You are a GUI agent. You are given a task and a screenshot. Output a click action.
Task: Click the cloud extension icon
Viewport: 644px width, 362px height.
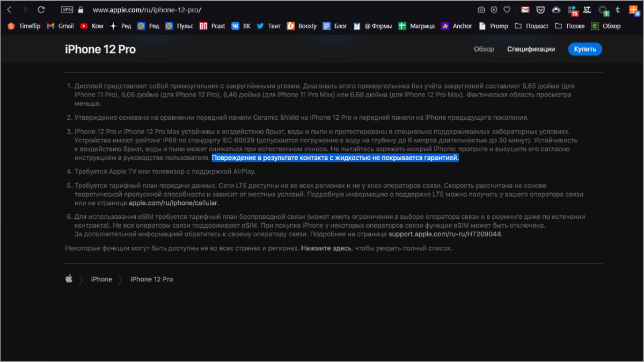click(x=557, y=10)
